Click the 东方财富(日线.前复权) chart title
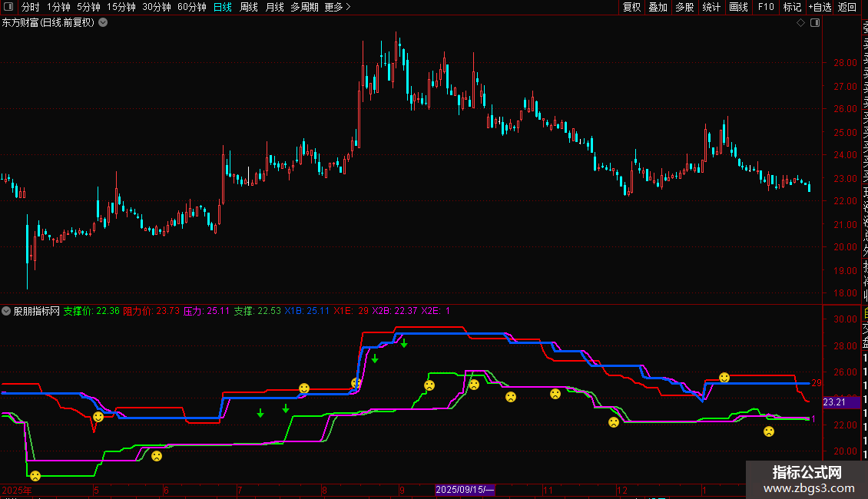The width and height of the screenshot is (868, 499). coord(48,23)
